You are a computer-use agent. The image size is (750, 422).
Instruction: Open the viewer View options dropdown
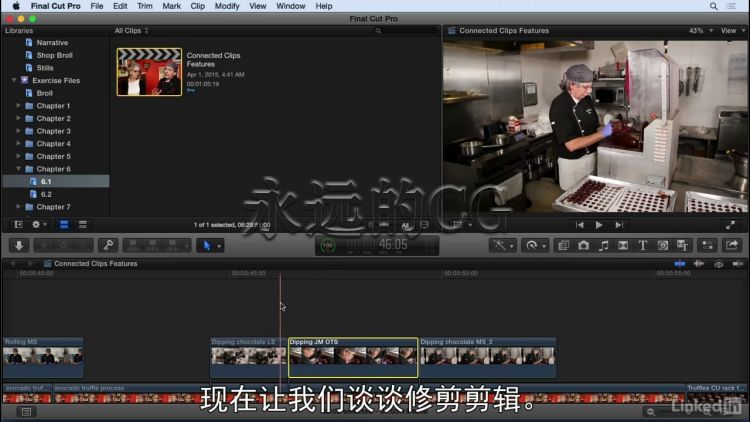point(733,31)
